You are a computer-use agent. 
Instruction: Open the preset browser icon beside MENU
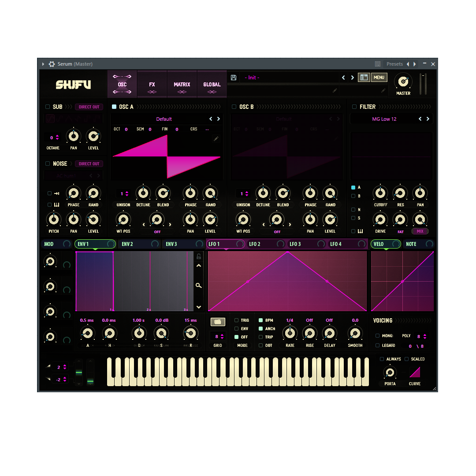click(364, 77)
